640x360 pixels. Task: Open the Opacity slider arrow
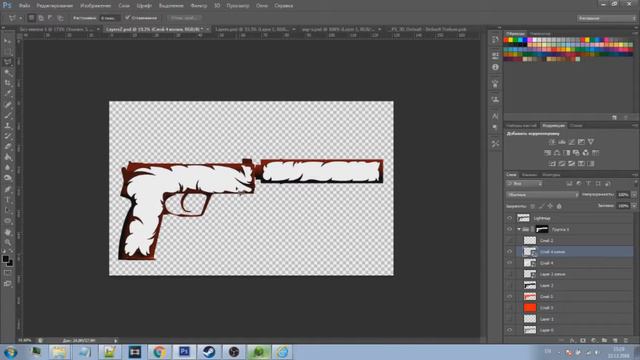coord(634,195)
